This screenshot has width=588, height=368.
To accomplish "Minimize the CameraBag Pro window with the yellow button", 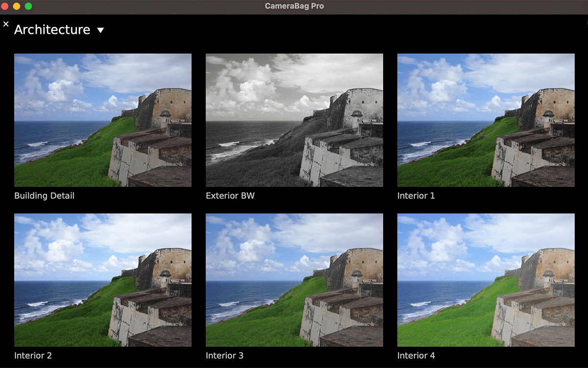I will pos(17,6).
